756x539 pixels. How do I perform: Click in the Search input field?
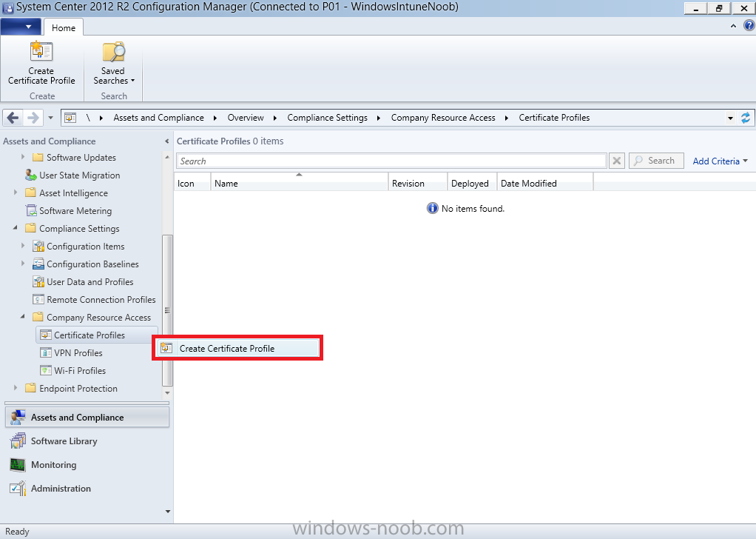click(391, 161)
